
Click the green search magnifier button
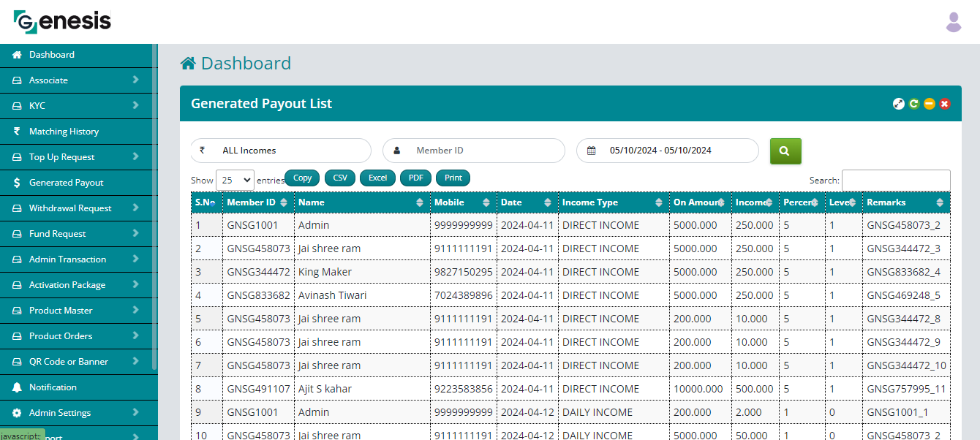pos(785,151)
